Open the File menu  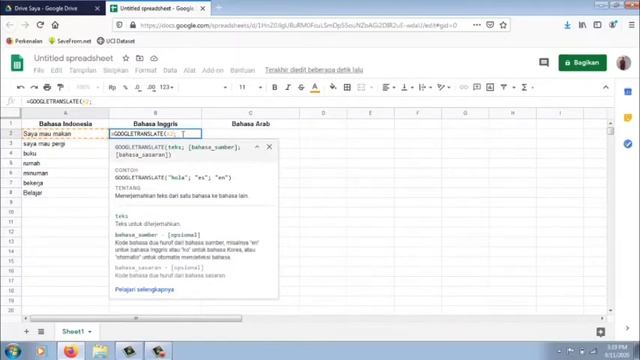click(38, 70)
